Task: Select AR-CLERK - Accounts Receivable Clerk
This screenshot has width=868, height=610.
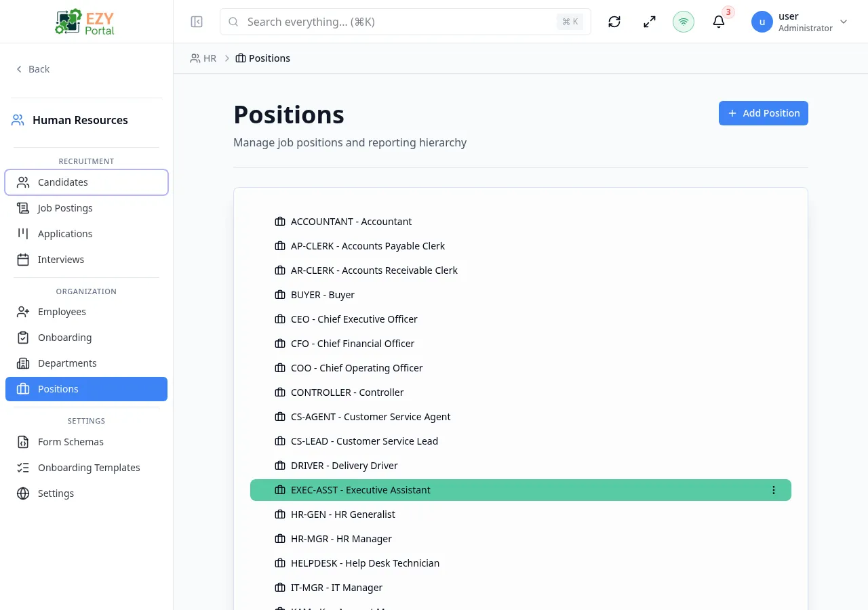Action: [521, 270]
